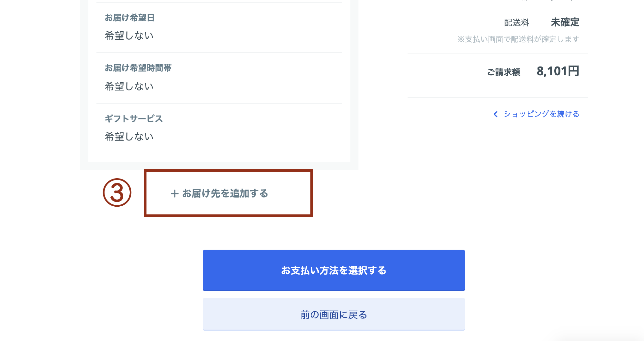Select the お届け希望時間帯 heading
Viewport: 644px width, 341px height.
point(138,68)
